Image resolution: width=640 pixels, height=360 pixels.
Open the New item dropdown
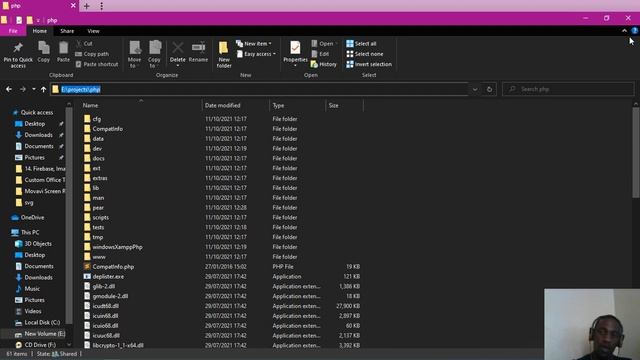(x=253, y=43)
